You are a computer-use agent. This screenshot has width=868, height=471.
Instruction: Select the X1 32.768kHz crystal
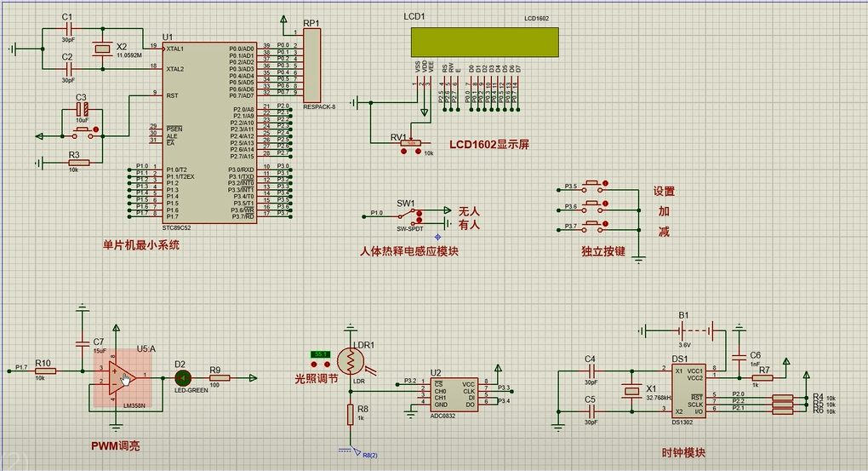tap(631, 391)
